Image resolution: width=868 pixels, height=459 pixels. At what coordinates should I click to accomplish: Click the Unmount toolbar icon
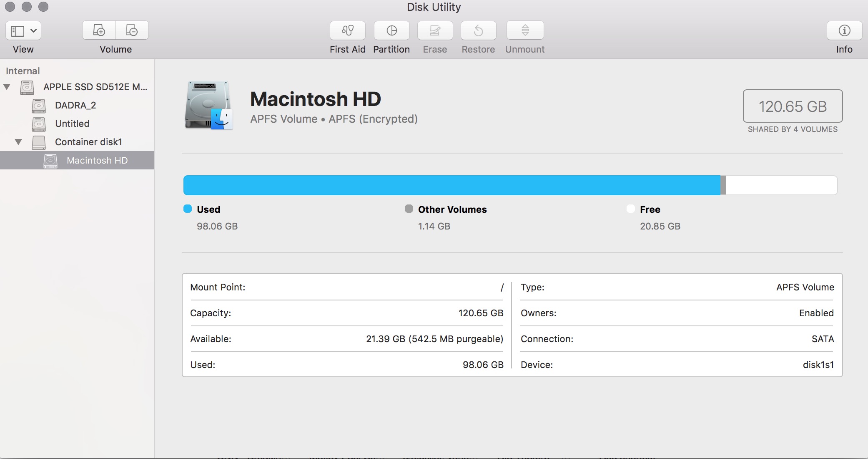525,30
